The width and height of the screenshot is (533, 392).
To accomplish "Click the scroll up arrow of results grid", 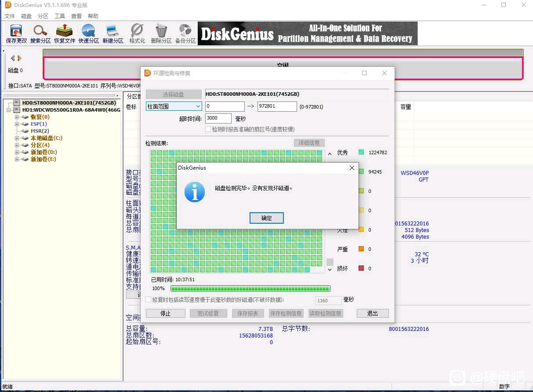I will tap(330, 154).
